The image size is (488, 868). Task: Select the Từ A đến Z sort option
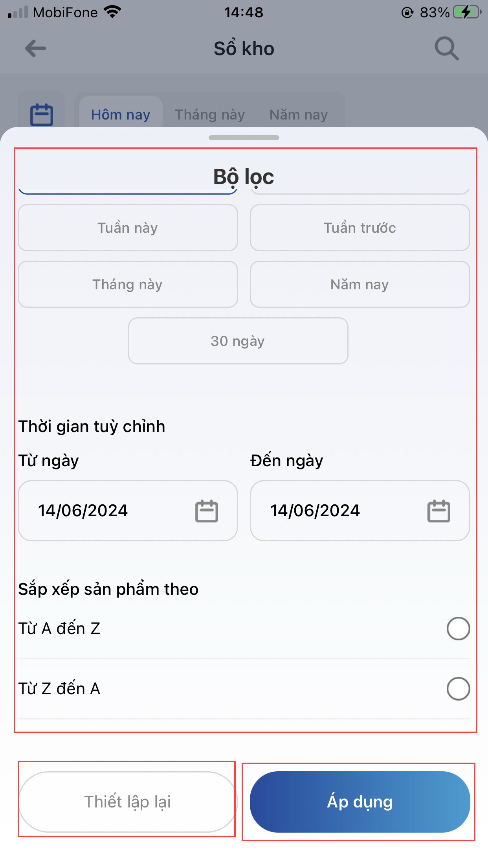pyautogui.click(x=458, y=629)
